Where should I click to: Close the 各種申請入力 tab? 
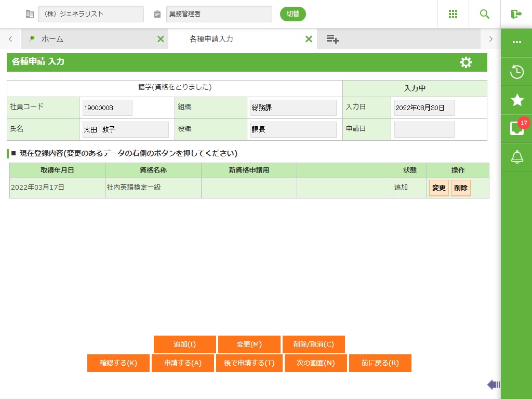coord(309,39)
